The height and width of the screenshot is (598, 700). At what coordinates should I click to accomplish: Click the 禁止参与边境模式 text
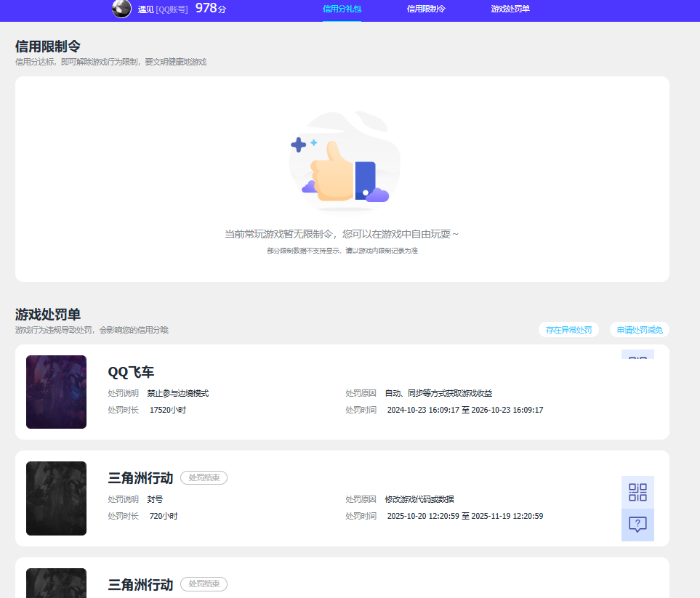[x=177, y=393]
